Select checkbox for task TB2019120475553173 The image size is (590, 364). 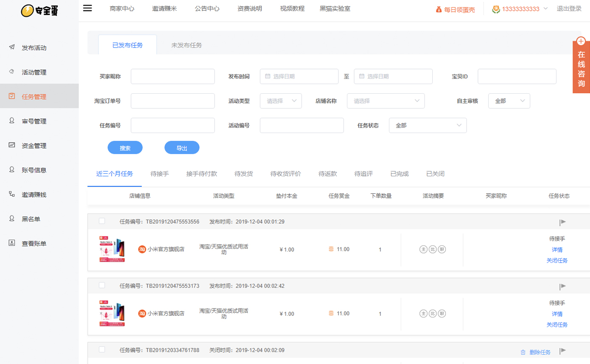102,285
